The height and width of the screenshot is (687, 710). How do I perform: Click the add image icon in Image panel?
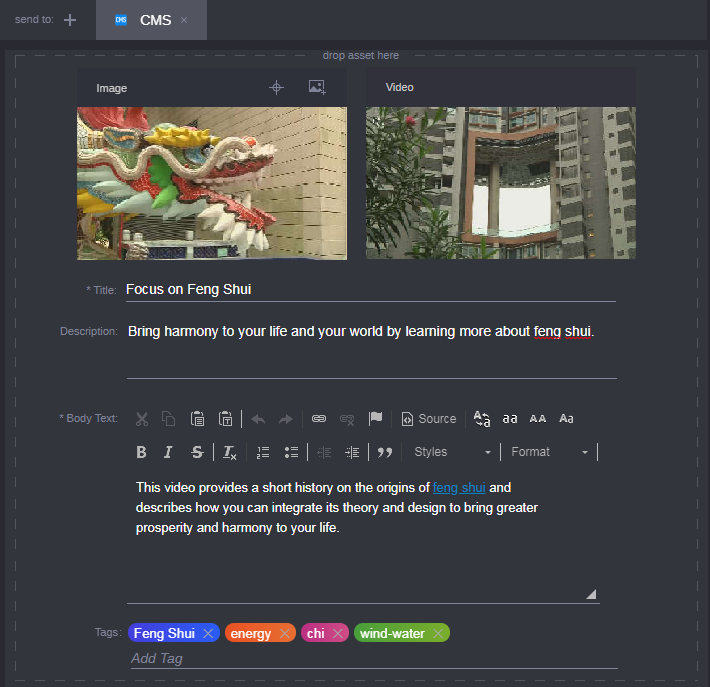click(x=317, y=87)
